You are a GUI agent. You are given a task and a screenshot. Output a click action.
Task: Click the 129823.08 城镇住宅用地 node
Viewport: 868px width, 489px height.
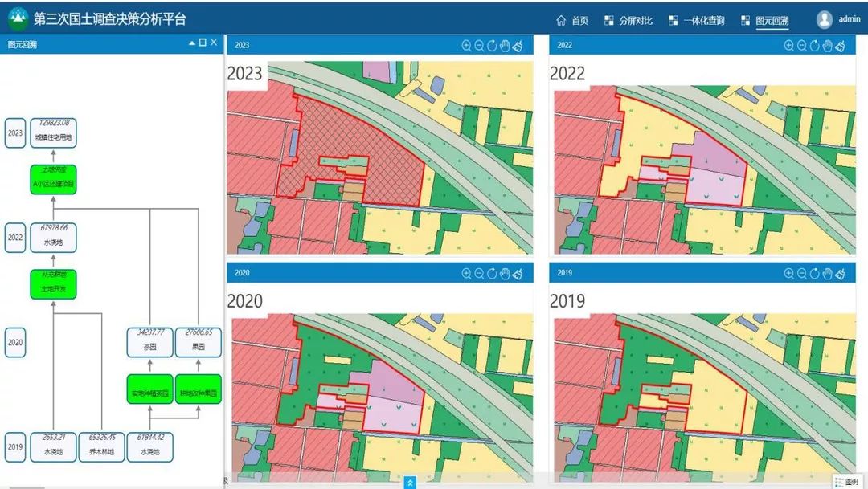tap(53, 133)
